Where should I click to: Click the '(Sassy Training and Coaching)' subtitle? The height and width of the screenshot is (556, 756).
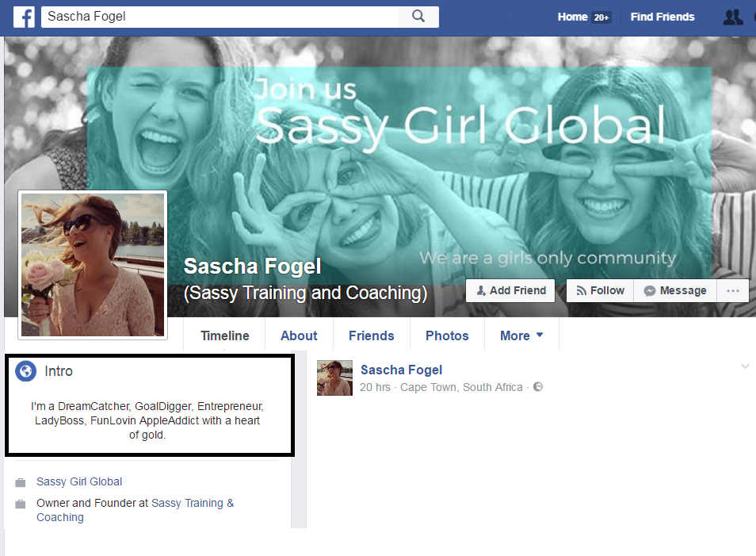coord(305,293)
